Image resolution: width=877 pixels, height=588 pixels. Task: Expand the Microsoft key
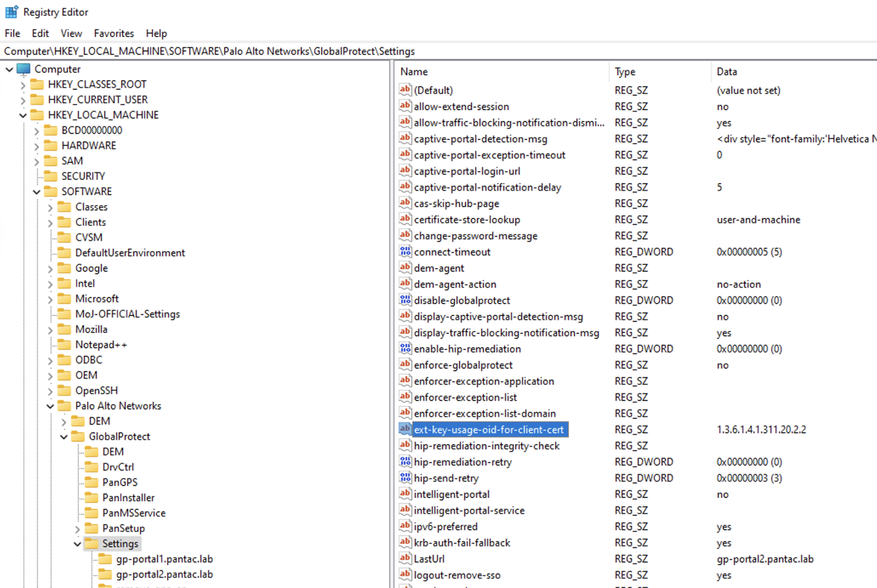click(x=50, y=298)
